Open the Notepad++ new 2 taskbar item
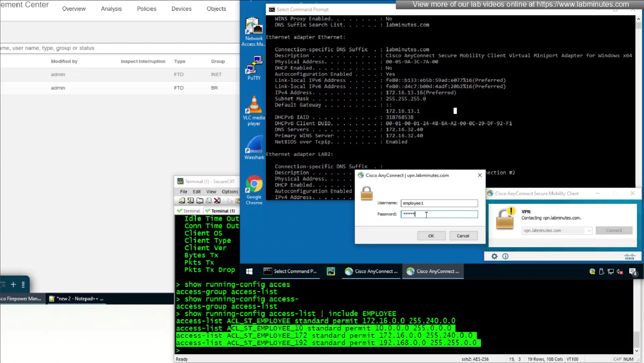644x363 pixels. click(77, 299)
